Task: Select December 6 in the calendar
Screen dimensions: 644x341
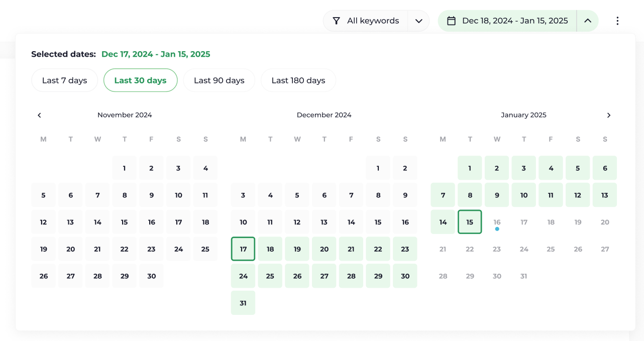Action: (325, 195)
